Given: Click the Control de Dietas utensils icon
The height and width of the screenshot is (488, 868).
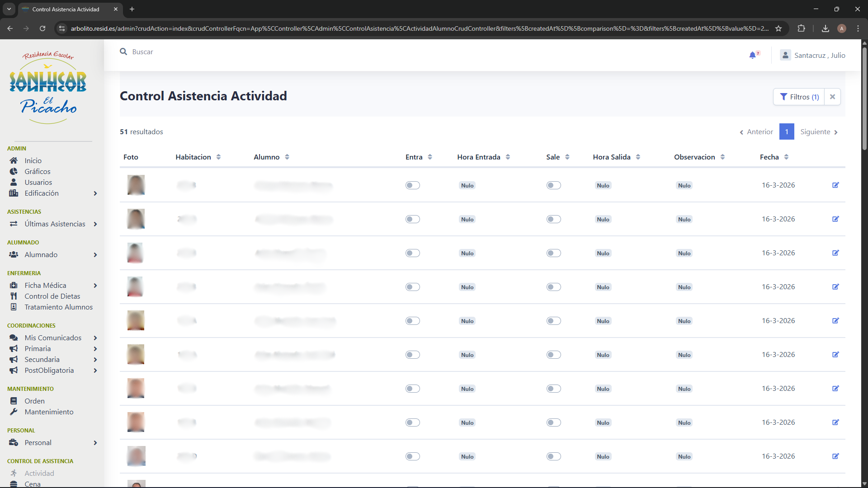Looking at the screenshot, I should [14, 296].
